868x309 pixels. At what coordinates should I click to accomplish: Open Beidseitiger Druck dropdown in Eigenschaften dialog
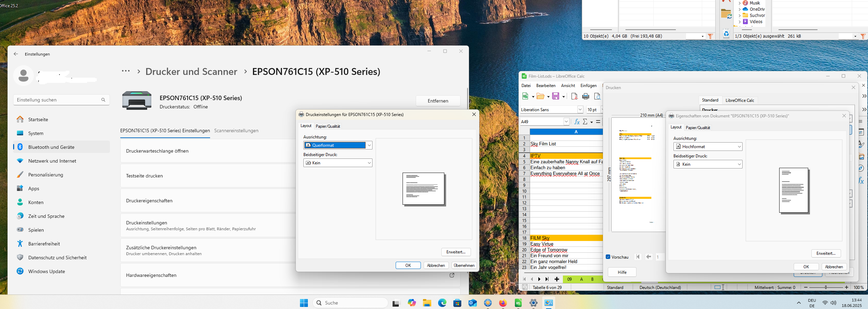[708, 164]
